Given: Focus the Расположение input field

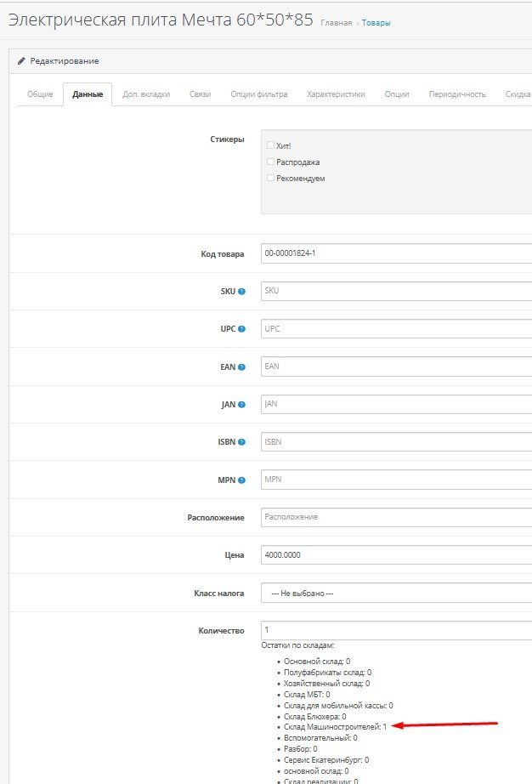Looking at the screenshot, I should tap(396, 517).
